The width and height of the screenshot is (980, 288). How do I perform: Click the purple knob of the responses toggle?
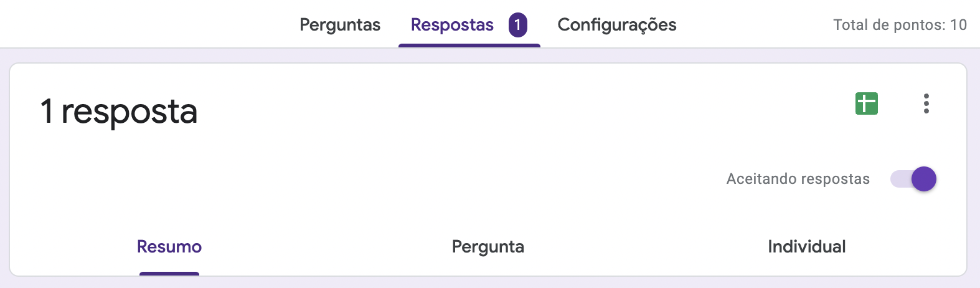click(x=924, y=179)
